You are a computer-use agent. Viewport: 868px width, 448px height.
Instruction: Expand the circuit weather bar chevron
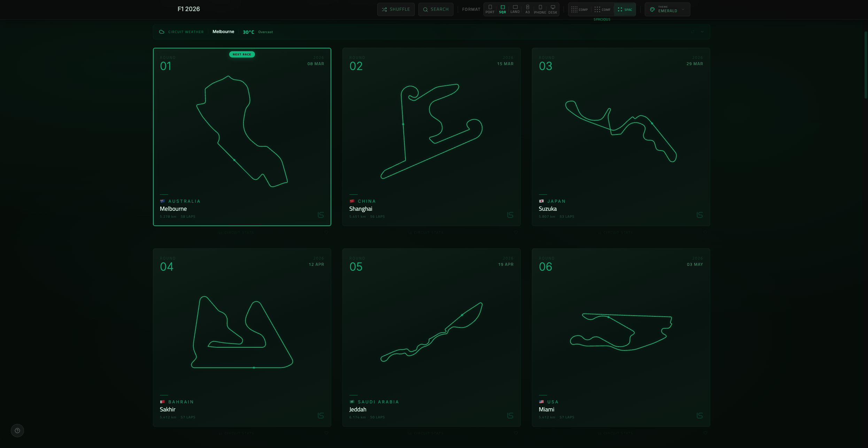pyautogui.click(x=702, y=32)
